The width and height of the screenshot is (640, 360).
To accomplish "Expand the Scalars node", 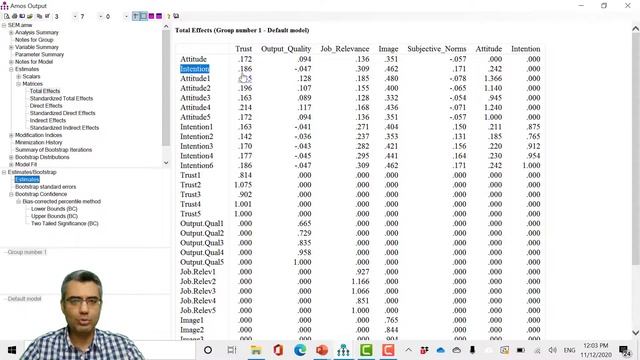I will [19, 77].
